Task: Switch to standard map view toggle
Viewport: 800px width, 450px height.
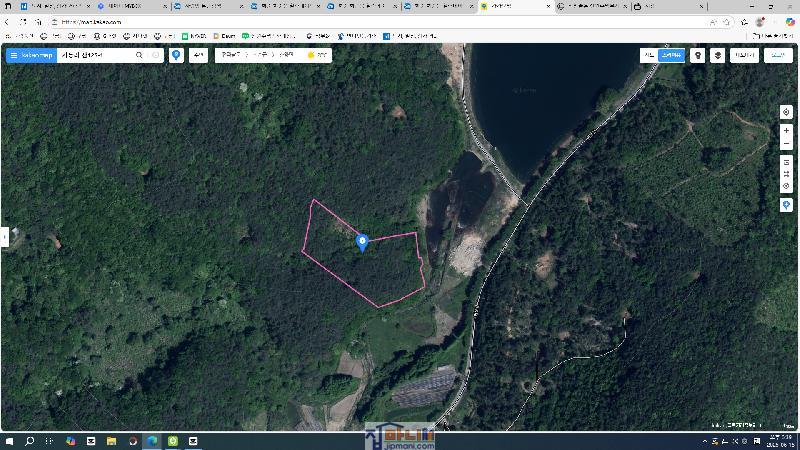Action: [x=649, y=56]
